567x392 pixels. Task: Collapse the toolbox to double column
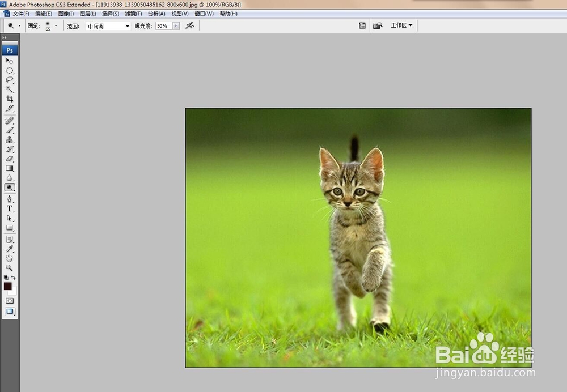pyautogui.click(x=5, y=37)
